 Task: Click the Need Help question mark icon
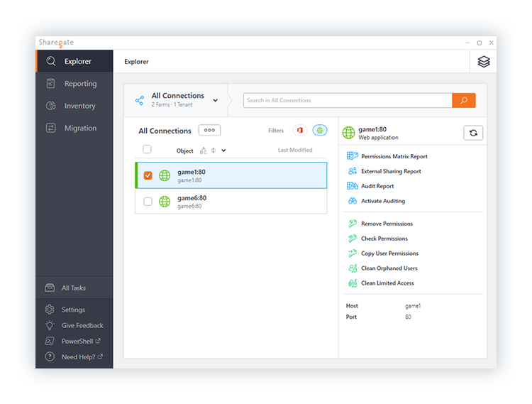click(50, 356)
